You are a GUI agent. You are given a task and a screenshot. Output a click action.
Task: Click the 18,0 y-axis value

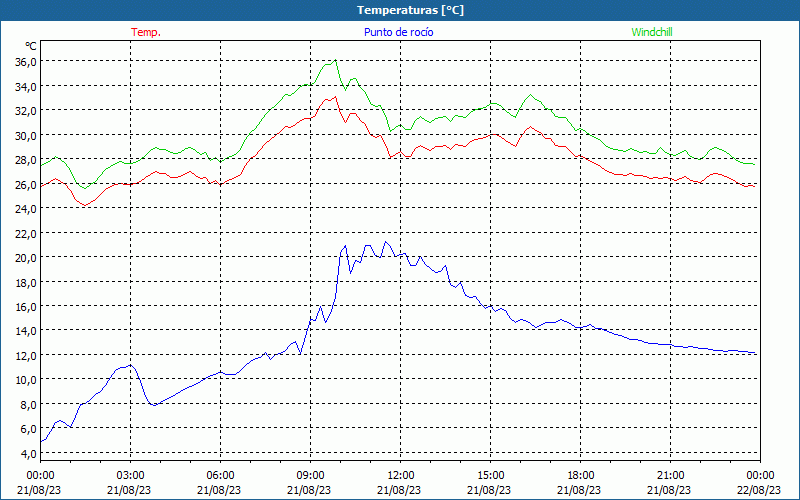coord(26,282)
